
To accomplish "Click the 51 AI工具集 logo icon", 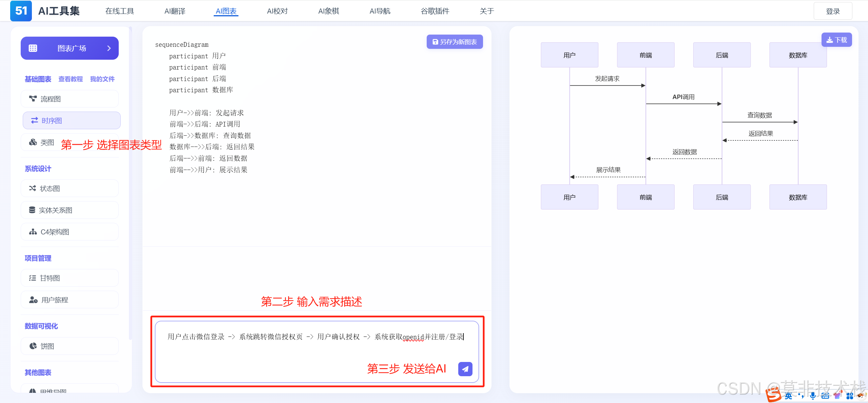I will point(21,11).
